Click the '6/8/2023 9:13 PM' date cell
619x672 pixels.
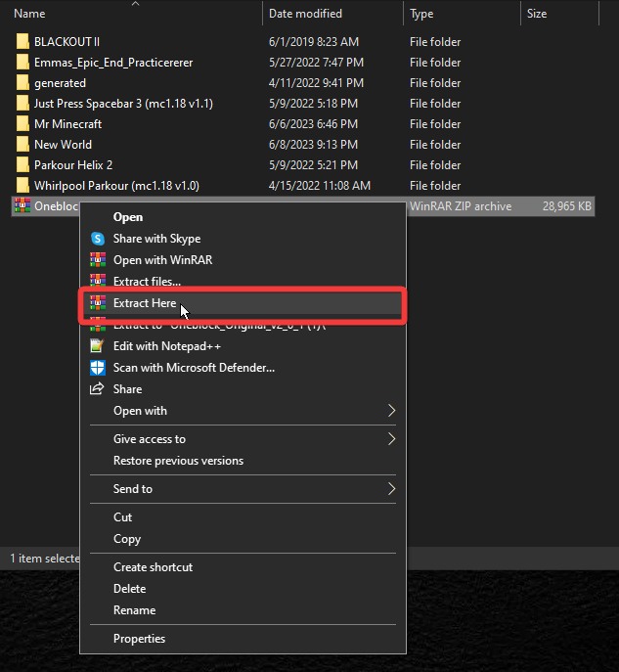pyautogui.click(x=313, y=145)
